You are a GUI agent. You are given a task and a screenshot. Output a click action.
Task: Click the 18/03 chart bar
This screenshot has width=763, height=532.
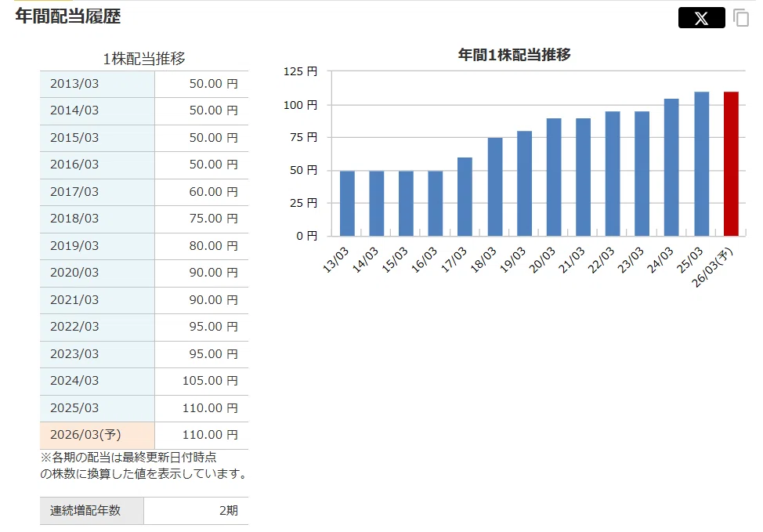pyautogui.click(x=495, y=187)
